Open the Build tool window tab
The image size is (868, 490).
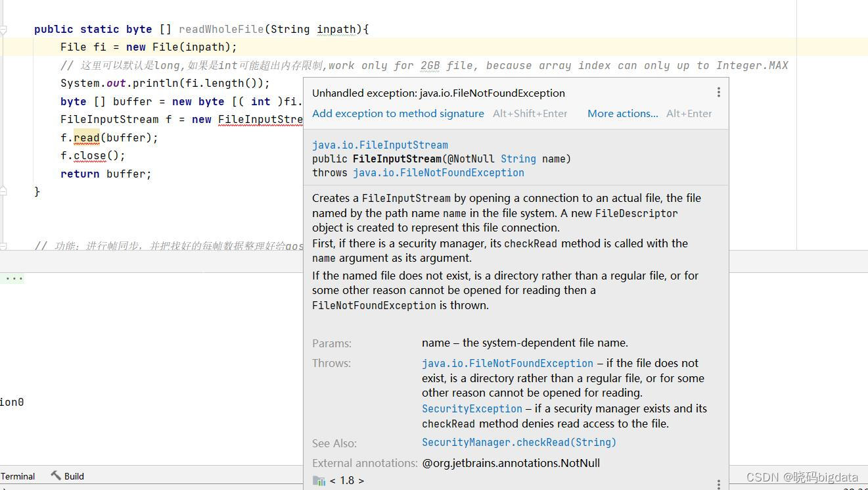point(68,476)
